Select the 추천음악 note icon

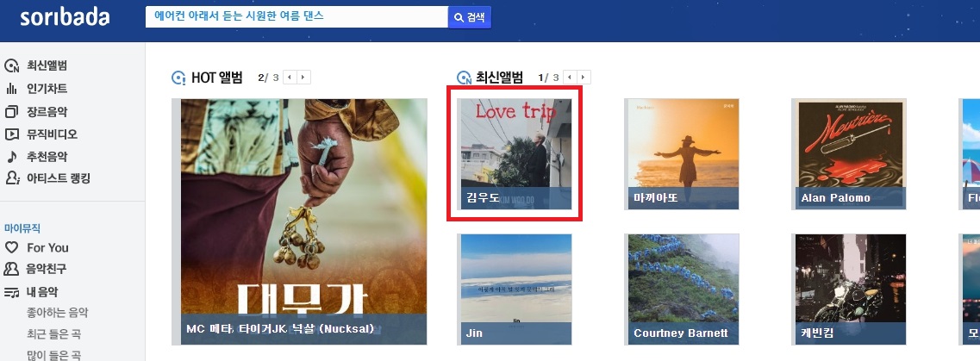pyautogui.click(x=12, y=157)
